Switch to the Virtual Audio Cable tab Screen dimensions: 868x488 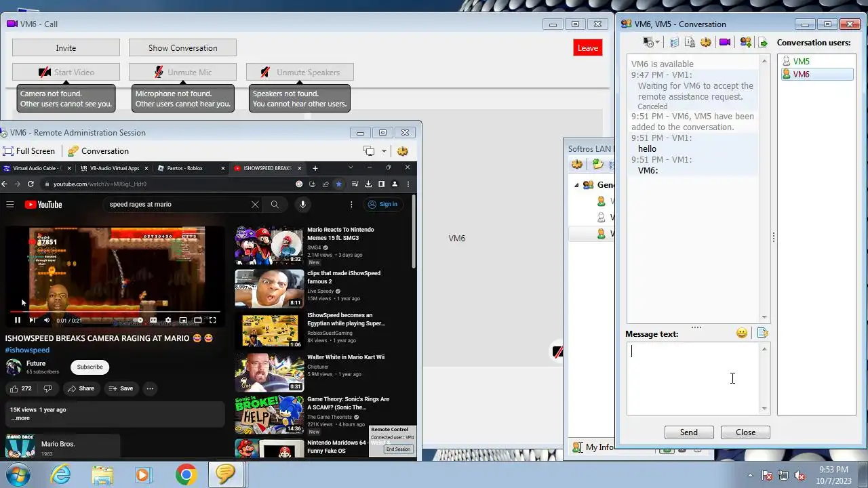pyautogui.click(x=37, y=168)
